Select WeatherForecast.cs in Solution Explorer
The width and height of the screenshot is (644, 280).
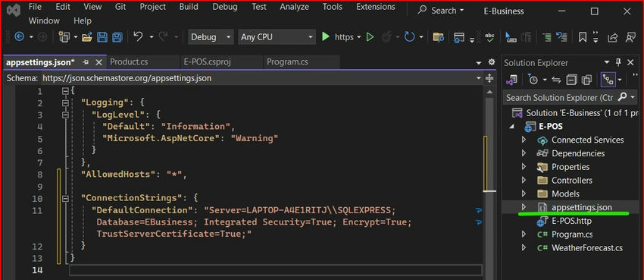tap(587, 248)
